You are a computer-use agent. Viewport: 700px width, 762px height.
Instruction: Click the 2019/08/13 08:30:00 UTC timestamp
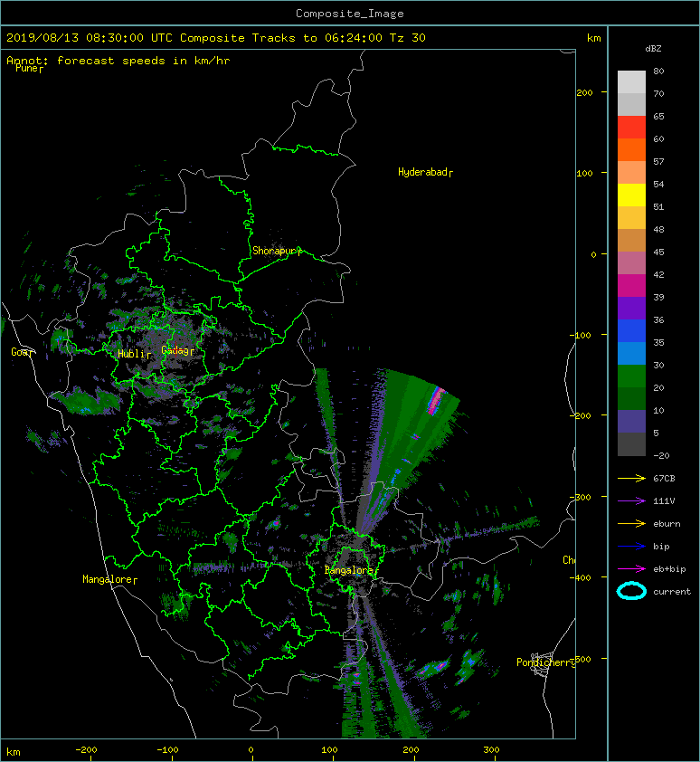[x=89, y=38]
